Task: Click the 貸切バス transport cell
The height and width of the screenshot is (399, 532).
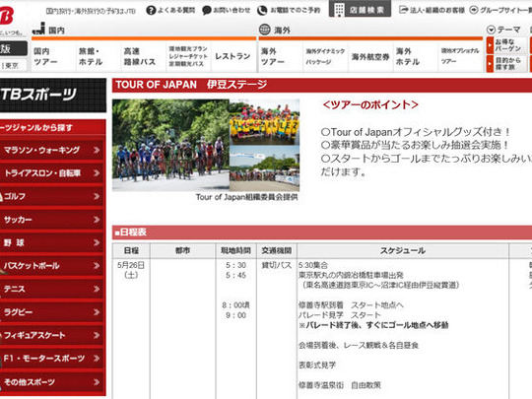Action: click(x=277, y=265)
